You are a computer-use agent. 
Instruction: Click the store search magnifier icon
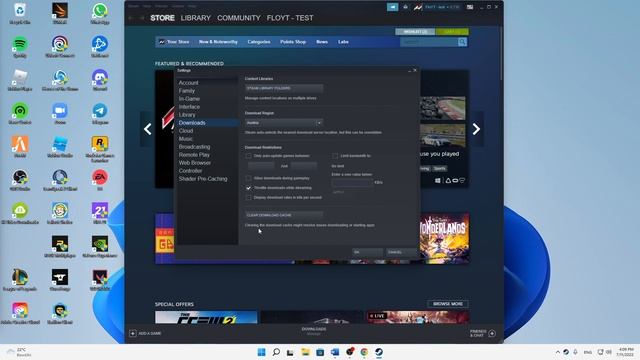tap(462, 42)
